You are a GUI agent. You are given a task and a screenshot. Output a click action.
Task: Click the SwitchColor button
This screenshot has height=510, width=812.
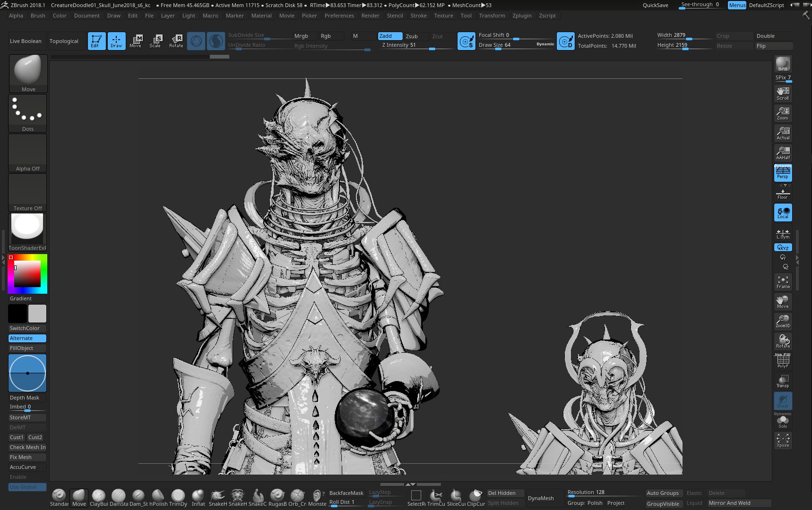[x=27, y=328]
